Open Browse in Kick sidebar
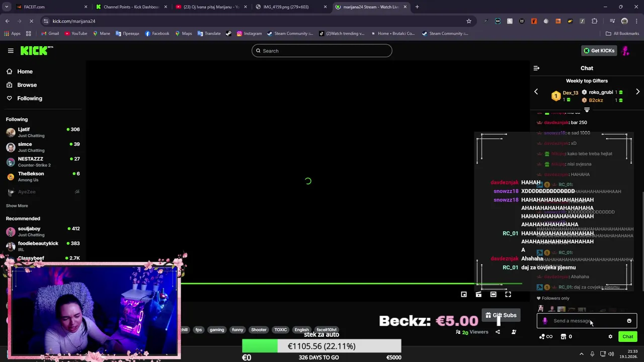 pos(27,85)
